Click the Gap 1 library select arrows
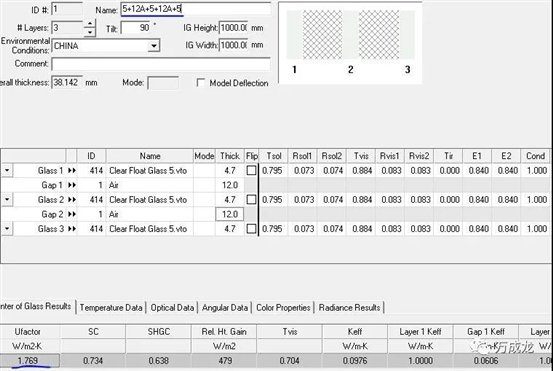The image size is (553, 371). click(72, 185)
